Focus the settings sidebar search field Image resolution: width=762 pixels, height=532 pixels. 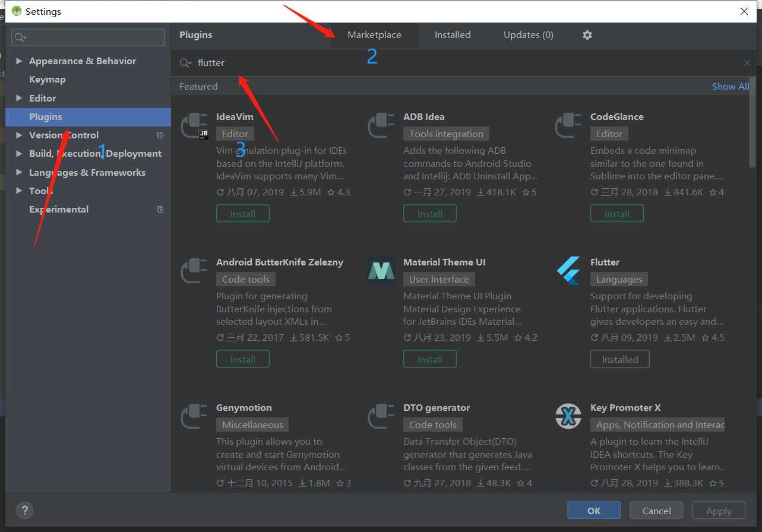point(88,37)
